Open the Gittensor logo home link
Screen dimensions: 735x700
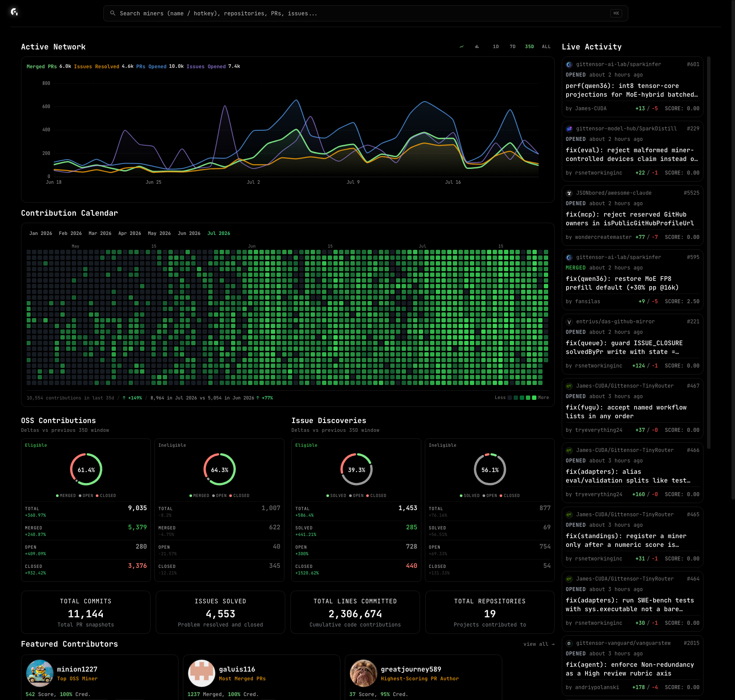coord(14,12)
